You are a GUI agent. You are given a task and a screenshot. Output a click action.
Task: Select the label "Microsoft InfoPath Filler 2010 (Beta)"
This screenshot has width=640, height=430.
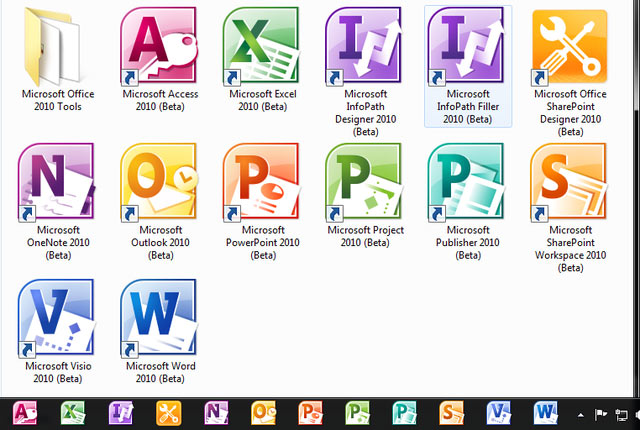click(x=468, y=106)
